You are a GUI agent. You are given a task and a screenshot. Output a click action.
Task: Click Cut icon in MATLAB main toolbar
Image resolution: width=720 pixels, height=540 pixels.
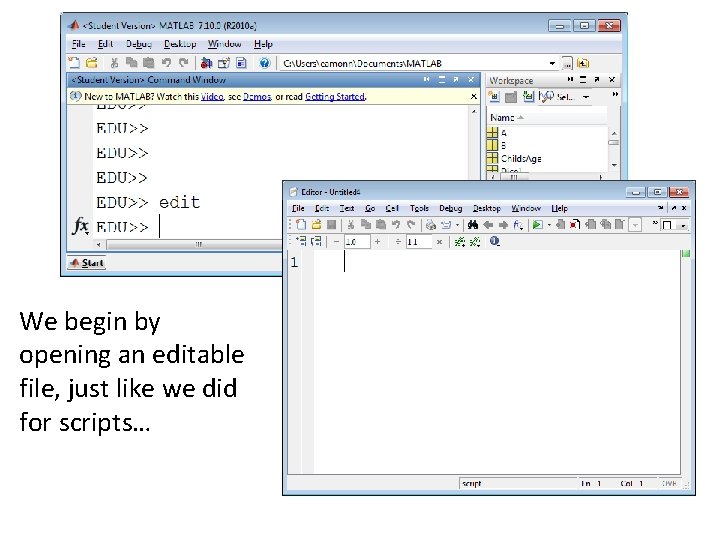pos(114,63)
